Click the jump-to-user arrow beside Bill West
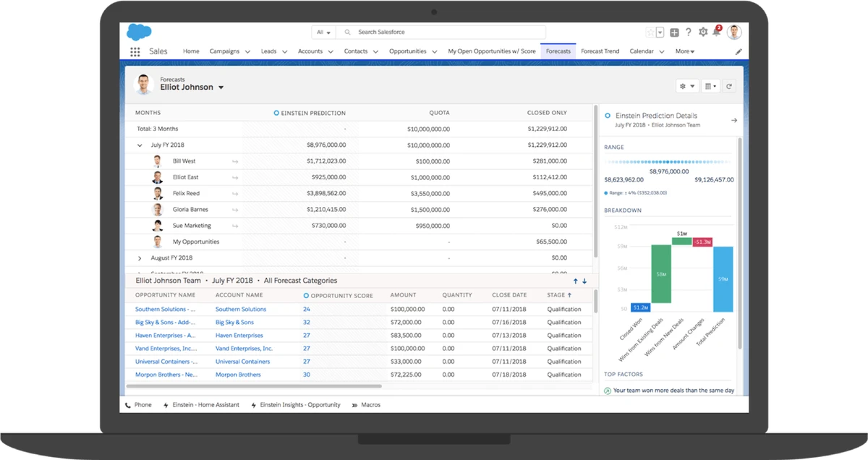 (234, 161)
